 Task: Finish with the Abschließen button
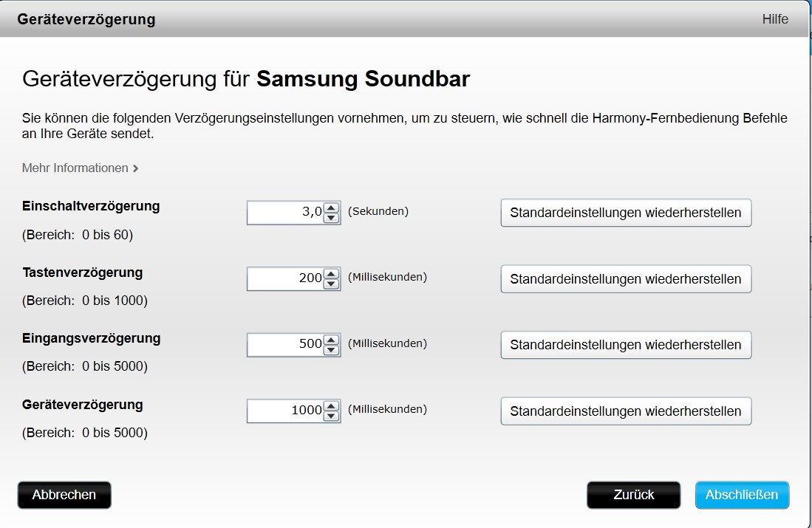click(x=742, y=495)
